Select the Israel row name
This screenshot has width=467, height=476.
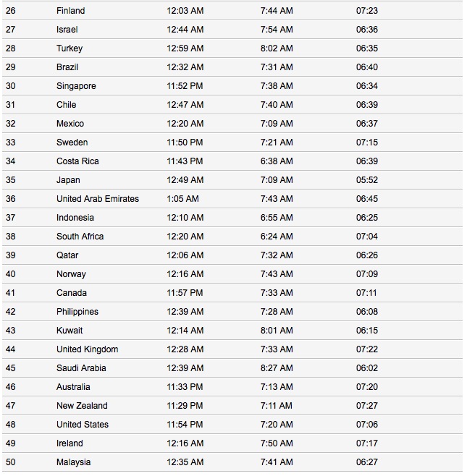(67, 30)
